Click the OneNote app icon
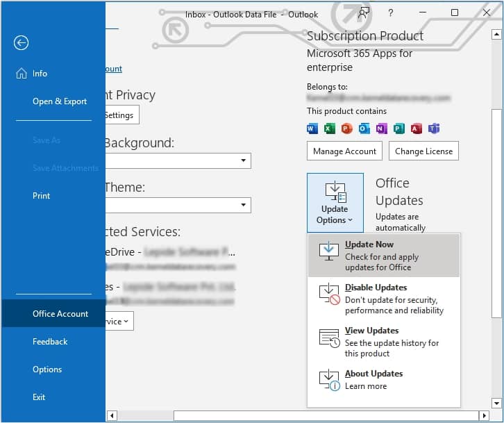 [382, 128]
